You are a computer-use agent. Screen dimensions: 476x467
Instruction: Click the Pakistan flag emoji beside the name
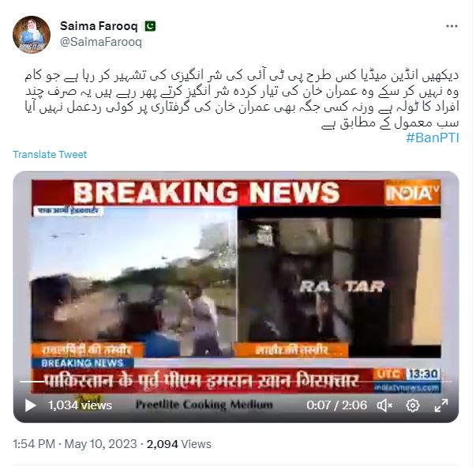tap(150, 26)
